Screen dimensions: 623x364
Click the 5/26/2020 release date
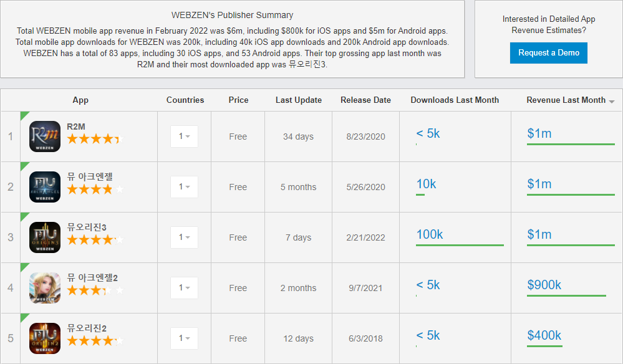point(365,187)
